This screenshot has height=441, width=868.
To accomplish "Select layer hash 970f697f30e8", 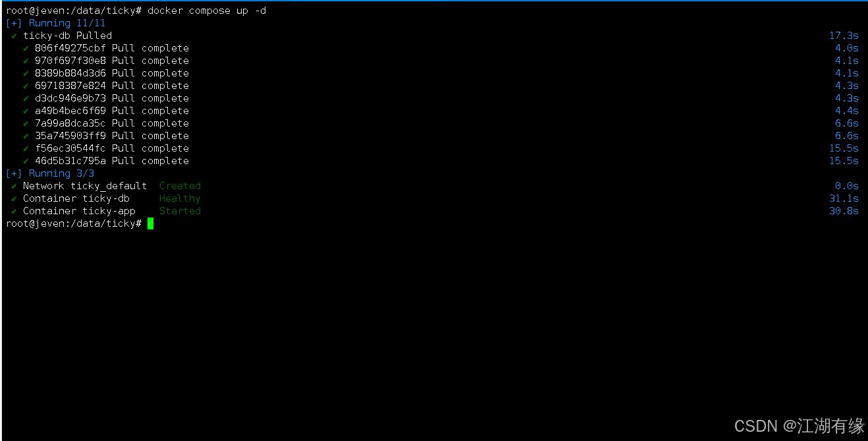I will point(70,61).
